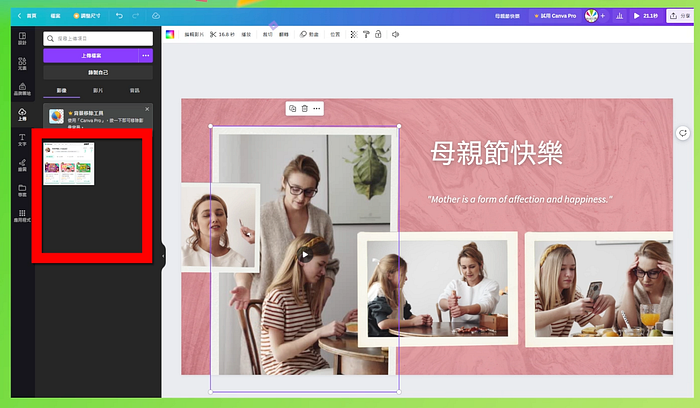Viewport: 700px width, 408px height.
Task: Toggle the volume speaker icon
Action: 395,34
